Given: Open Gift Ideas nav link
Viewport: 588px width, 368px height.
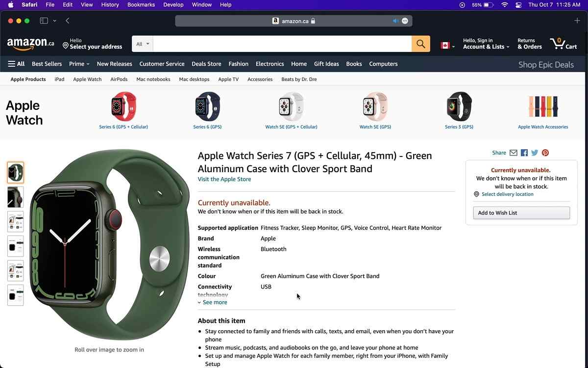Looking at the screenshot, I should (326, 64).
